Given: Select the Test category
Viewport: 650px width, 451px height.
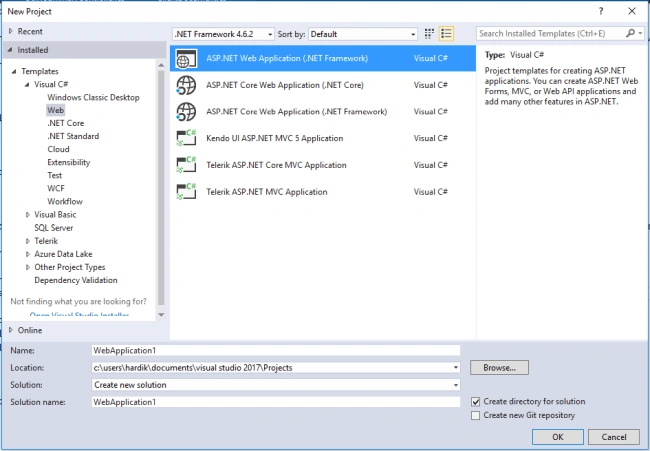Looking at the screenshot, I should (x=55, y=175).
